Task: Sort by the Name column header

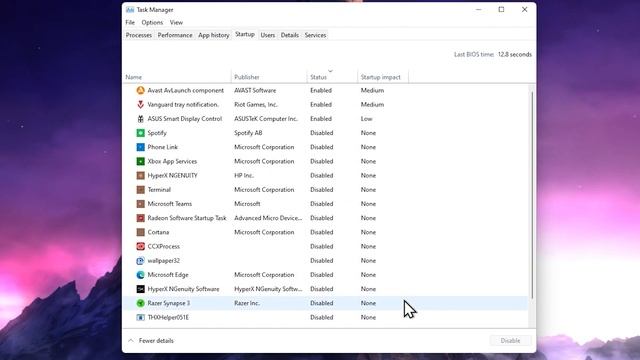Action: [177, 77]
